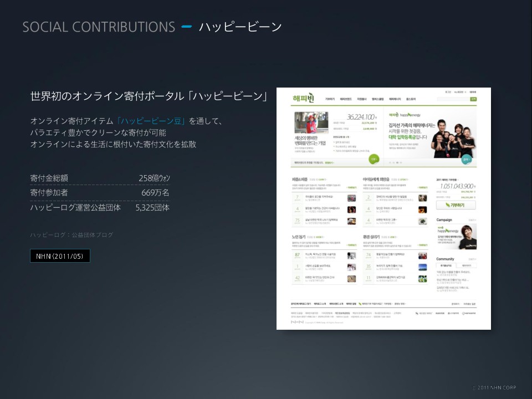Open the 해피에너지 navigation menu item
532x399 pixels.
point(395,99)
